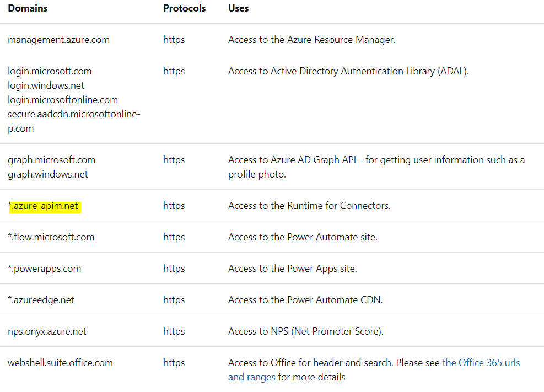The image size is (544, 392).
Task: Select the management.azure.com domain text
Action: 58,40
